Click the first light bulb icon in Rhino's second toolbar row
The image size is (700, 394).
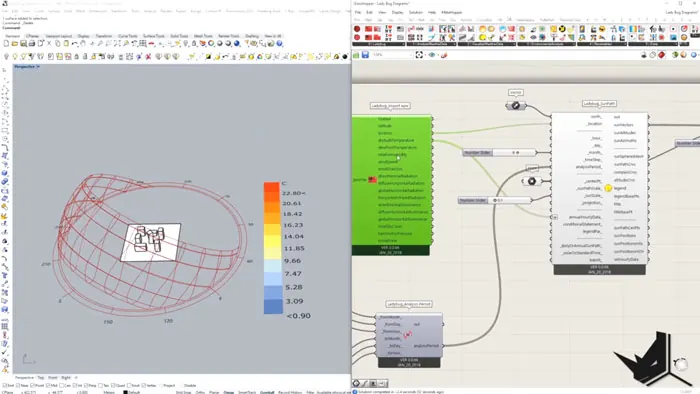pos(6,57)
